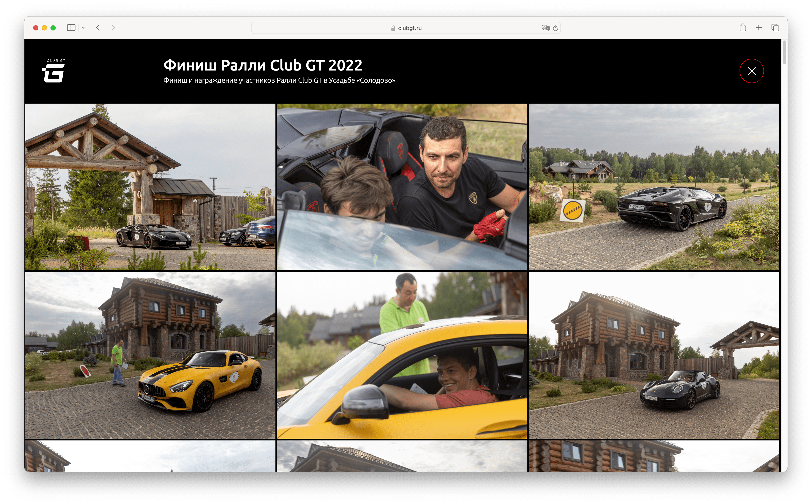Open the yellow Mercedes AMG GT photo
Image resolution: width=812 pixels, height=504 pixels.
pos(150,355)
